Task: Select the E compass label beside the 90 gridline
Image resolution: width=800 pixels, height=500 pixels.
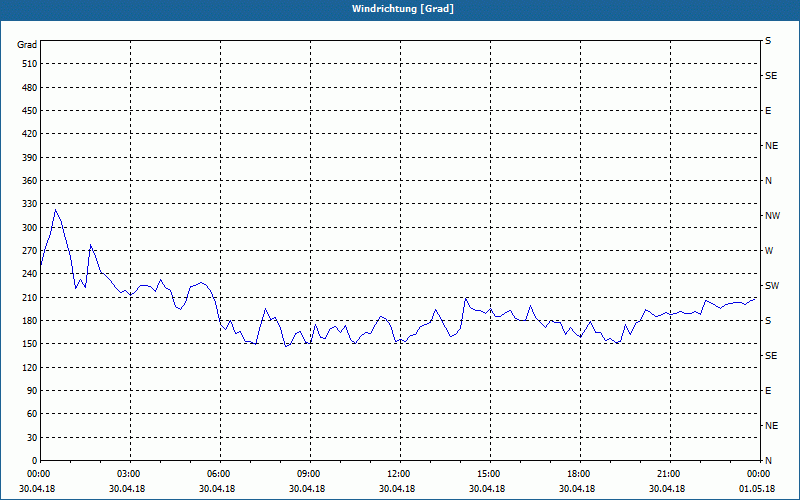Action: pos(768,391)
